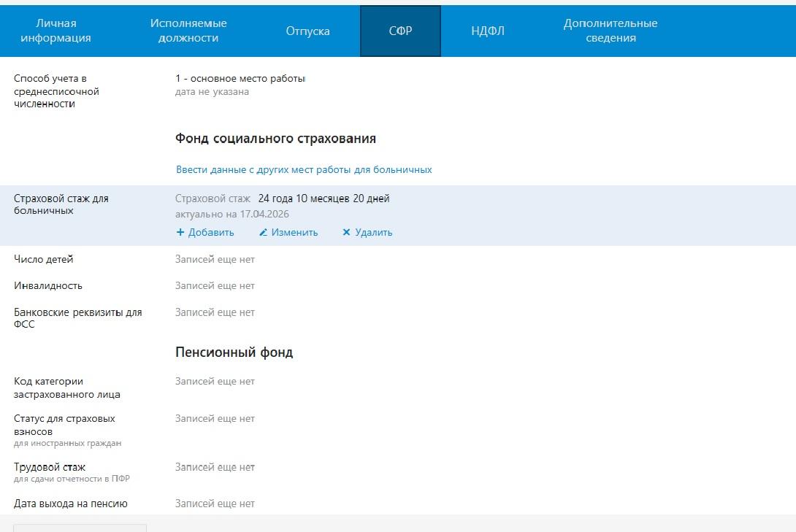Open the Отпуска tab

pos(307,31)
